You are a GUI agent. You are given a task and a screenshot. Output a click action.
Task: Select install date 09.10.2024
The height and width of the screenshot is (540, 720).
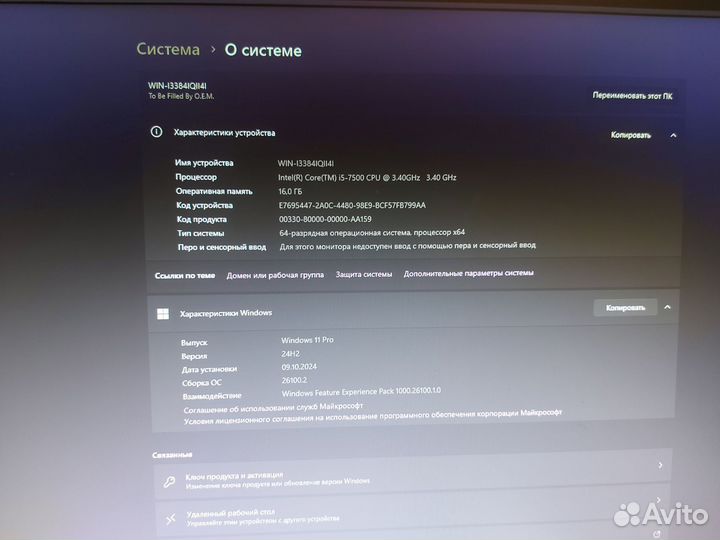pos(299,366)
